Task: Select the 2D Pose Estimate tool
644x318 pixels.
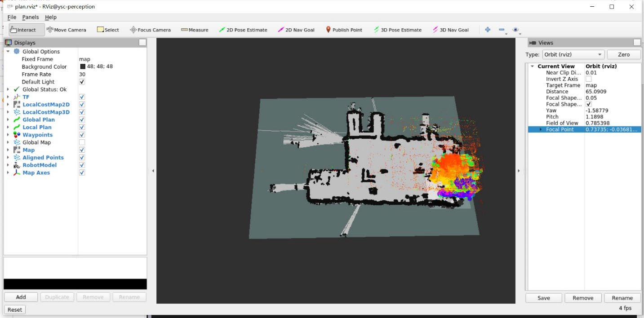Action: tap(243, 30)
